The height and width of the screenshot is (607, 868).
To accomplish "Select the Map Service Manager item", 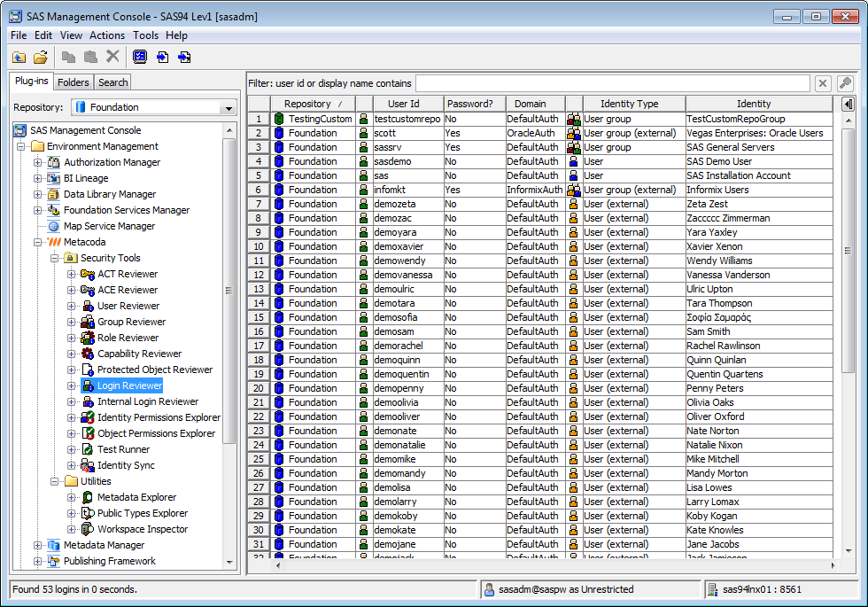I will tap(109, 226).
